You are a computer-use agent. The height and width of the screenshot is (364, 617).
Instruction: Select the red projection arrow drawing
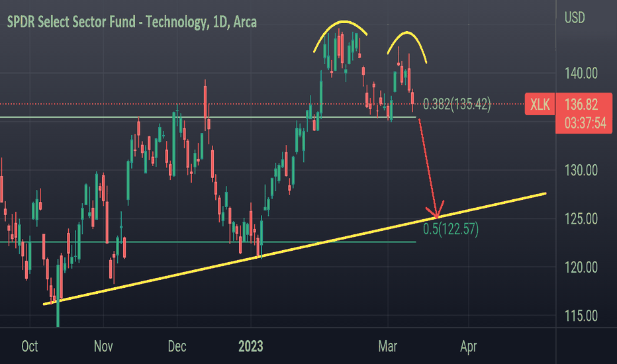(428, 169)
